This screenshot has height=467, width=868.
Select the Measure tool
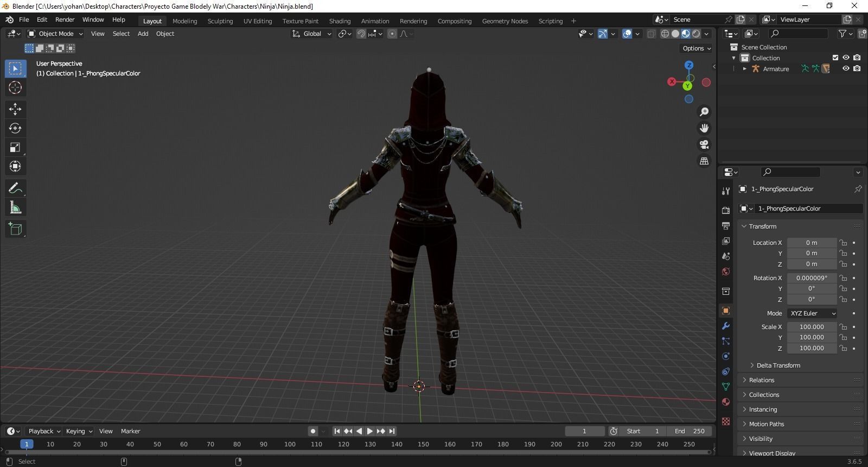(15, 207)
